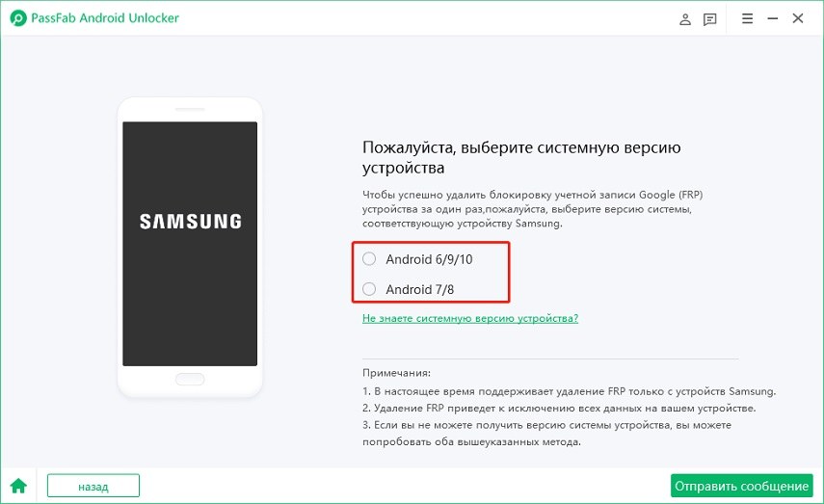This screenshot has height=504, width=824.
Task: Open the 'Не знаете системную версию устройства?' link
Action: tap(470, 318)
